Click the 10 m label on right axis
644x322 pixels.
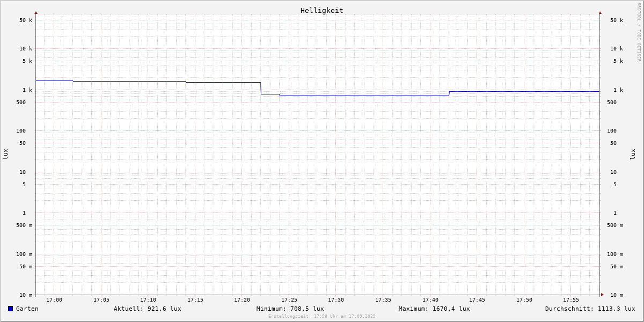617,295
